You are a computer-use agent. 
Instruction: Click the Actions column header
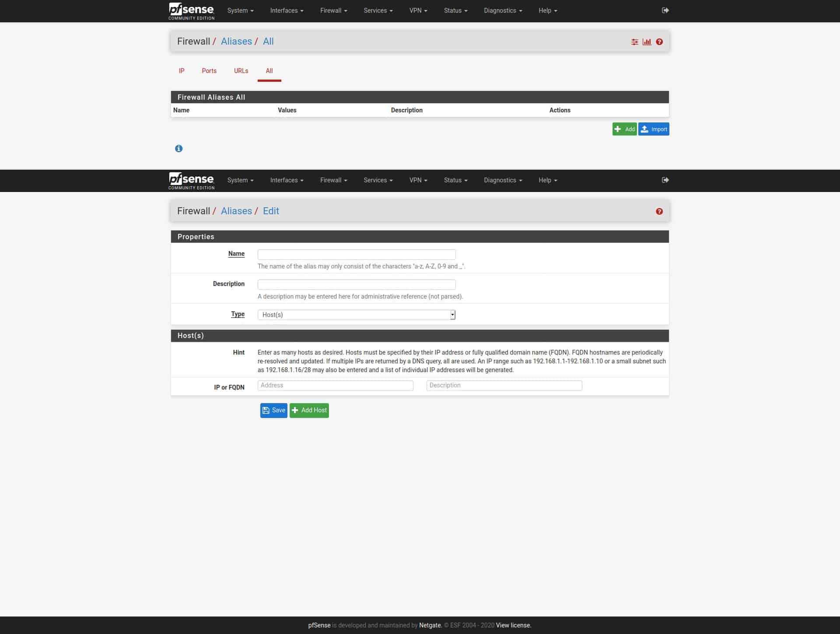(560, 110)
